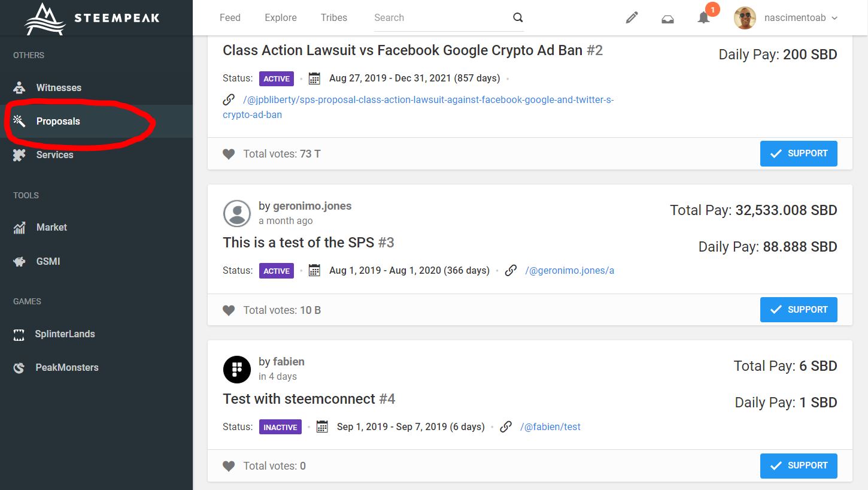
Task: Select SplinterLands in the sidebar
Action: (96, 334)
